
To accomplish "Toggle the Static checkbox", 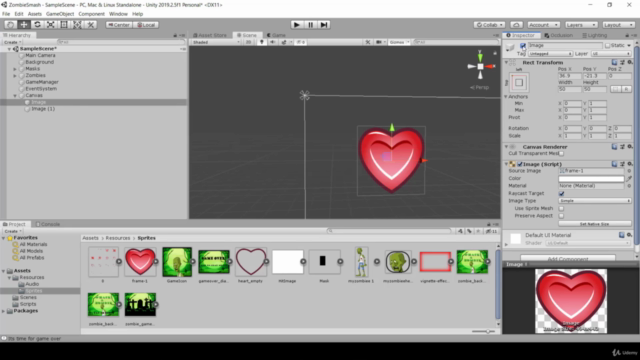I will coord(607,46).
